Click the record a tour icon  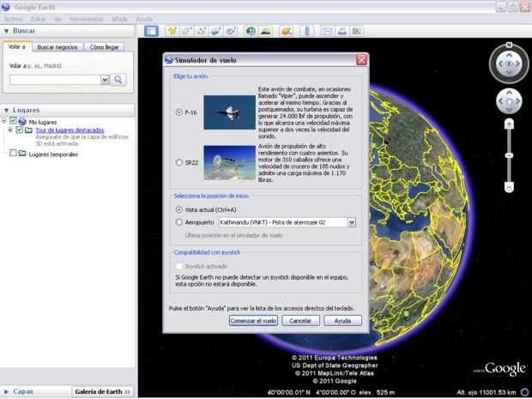point(231,31)
